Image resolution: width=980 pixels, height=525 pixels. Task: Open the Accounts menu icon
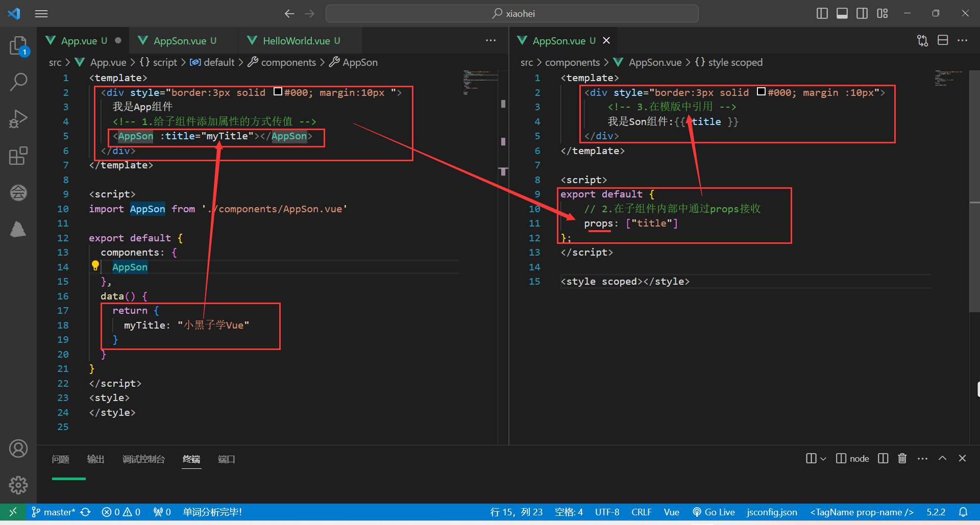pyautogui.click(x=18, y=448)
